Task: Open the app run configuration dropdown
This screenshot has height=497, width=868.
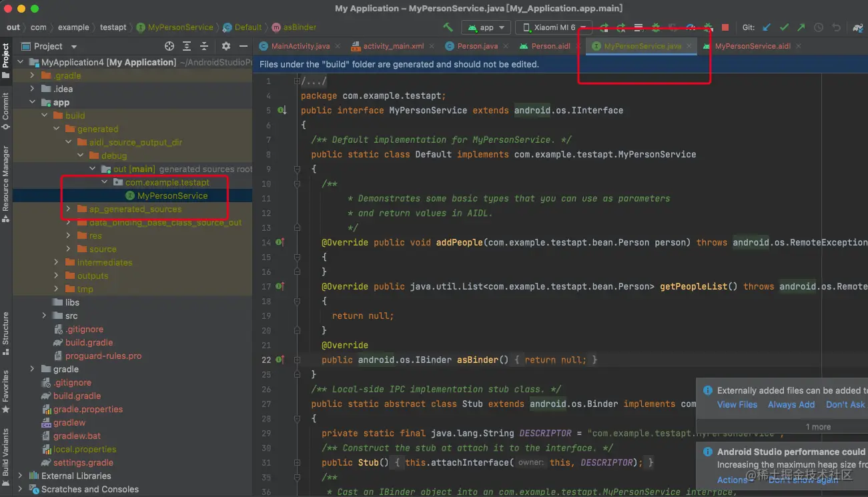Action: click(x=486, y=27)
